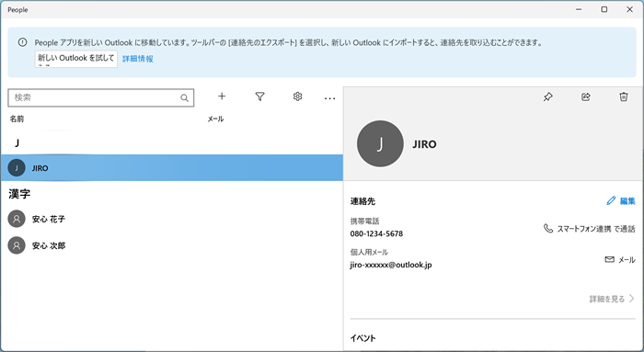Click the 新しい Outlook を試して button
The image size is (644, 352).
point(76,59)
